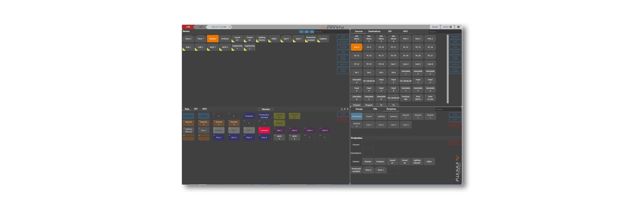Viewport: 644px width, 209px height.
Task: Select the orange Pres 4 source tile
Action: point(356,47)
